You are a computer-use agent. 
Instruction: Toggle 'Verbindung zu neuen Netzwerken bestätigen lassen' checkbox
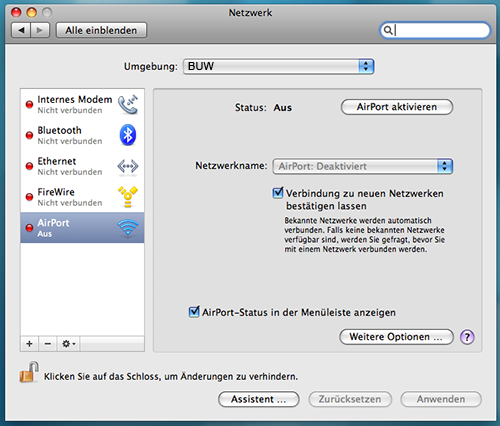[x=278, y=193]
